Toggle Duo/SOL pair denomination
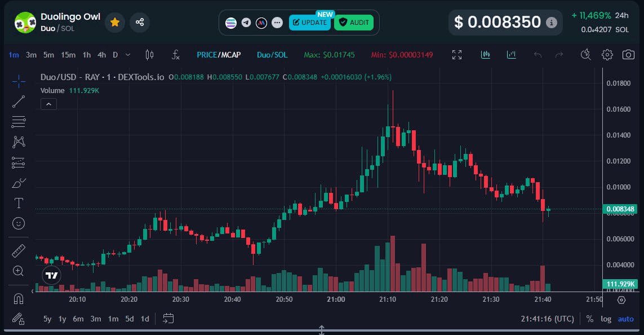 [272, 55]
